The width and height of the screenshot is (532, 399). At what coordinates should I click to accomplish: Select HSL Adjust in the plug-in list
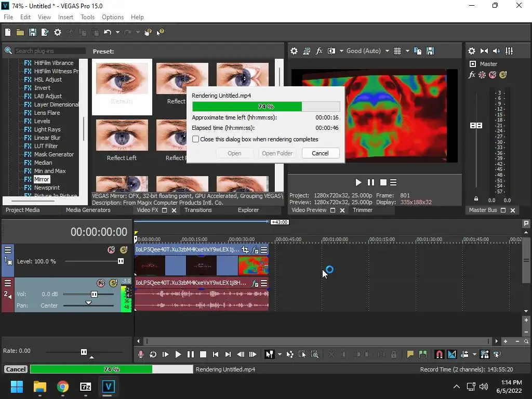tap(48, 79)
